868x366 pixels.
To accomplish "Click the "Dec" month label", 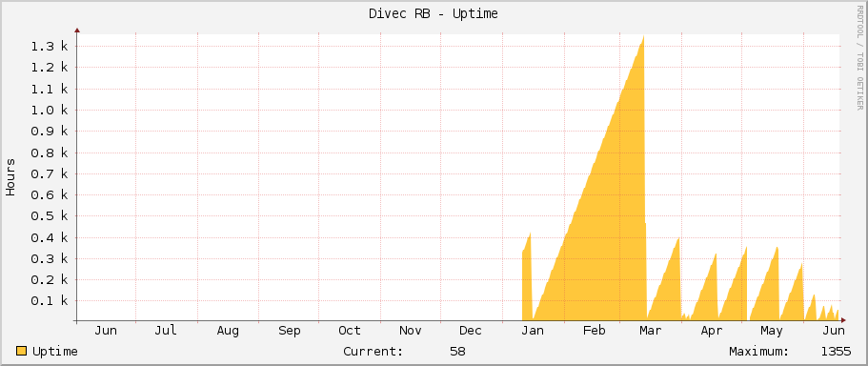I will [x=471, y=331].
